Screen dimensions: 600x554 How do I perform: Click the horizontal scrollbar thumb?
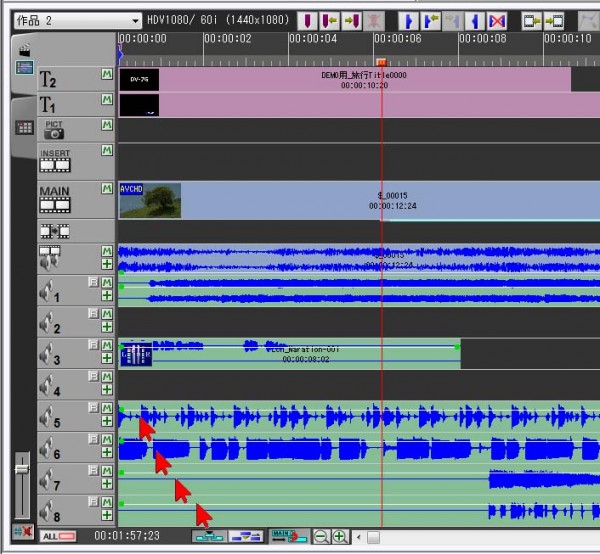[373, 537]
